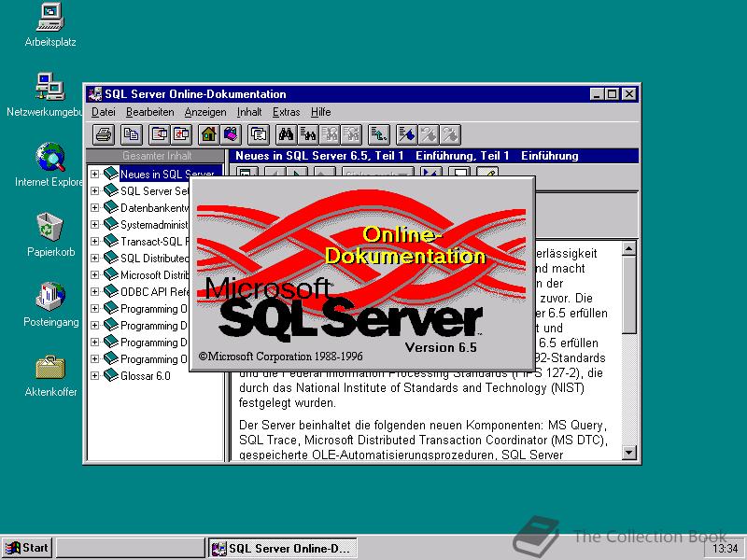Select the 'Transact-SQL' tree label

(x=154, y=242)
